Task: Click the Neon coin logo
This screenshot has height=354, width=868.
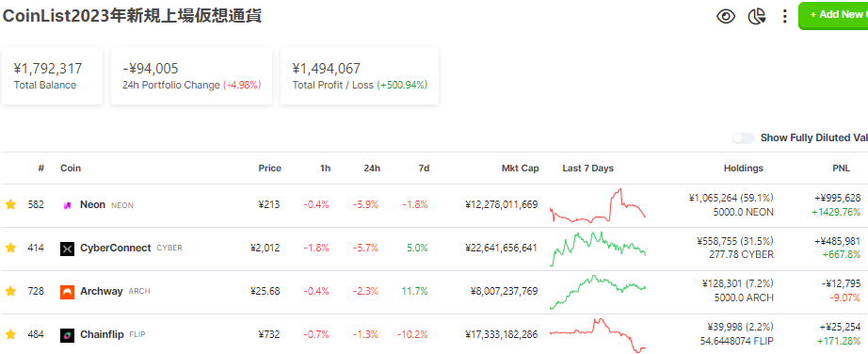Action: [67, 205]
